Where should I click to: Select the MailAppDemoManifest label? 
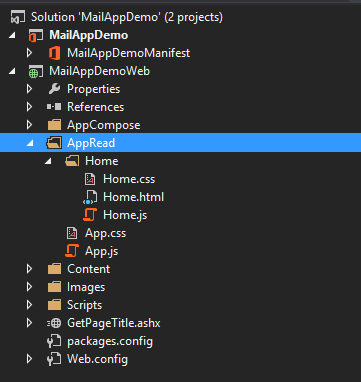pos(129,53)
